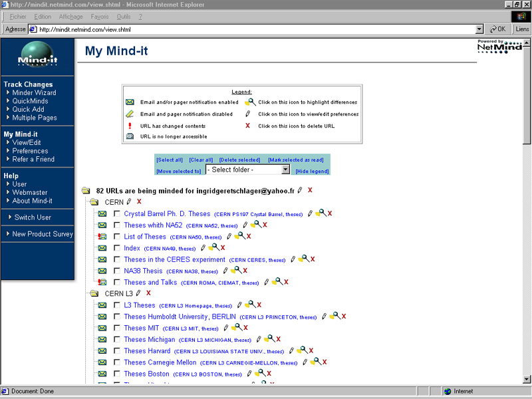The width and height of the screenshot is (532, 399).
Task: Click Delete selected link
Action: tap(239, 160)
